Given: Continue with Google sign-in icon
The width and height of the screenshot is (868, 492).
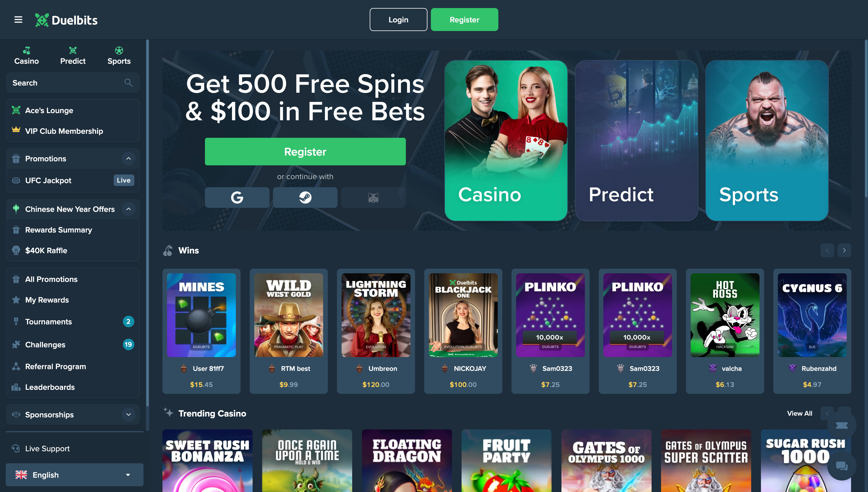Looking at the screenshot, I should (x=237, y=197).
